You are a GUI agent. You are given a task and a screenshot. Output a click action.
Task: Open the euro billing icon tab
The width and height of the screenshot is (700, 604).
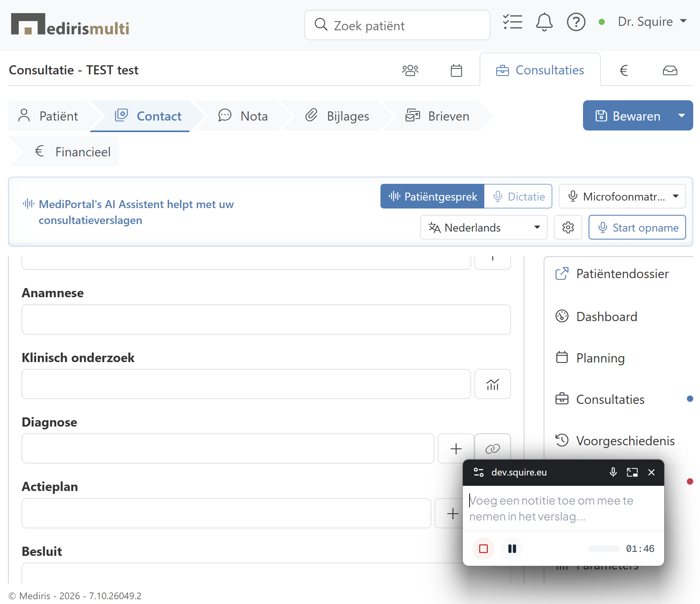[x=624, y=70]
